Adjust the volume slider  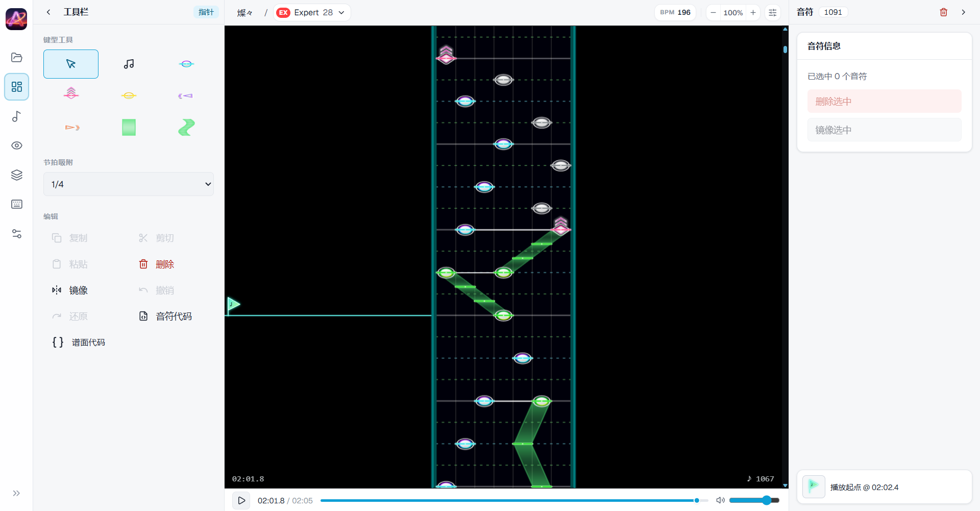pyautogui.click(x=754, y=500)
